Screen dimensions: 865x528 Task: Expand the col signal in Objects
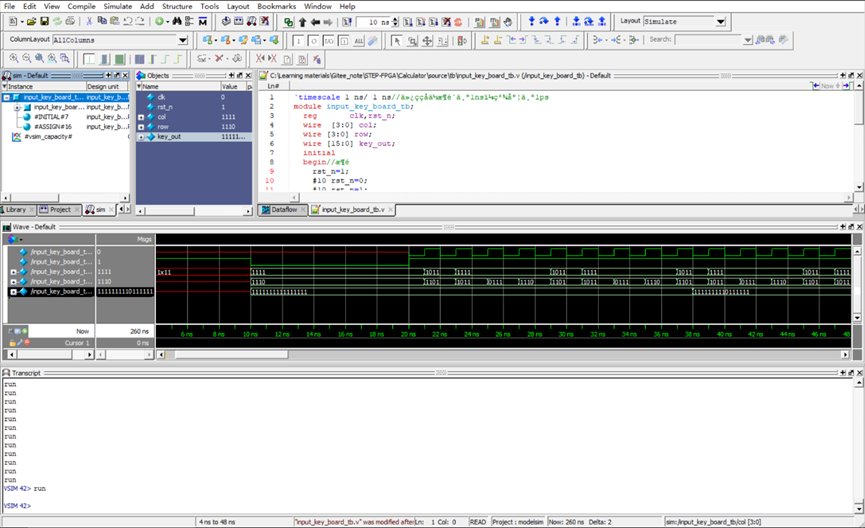click(141, 117)
